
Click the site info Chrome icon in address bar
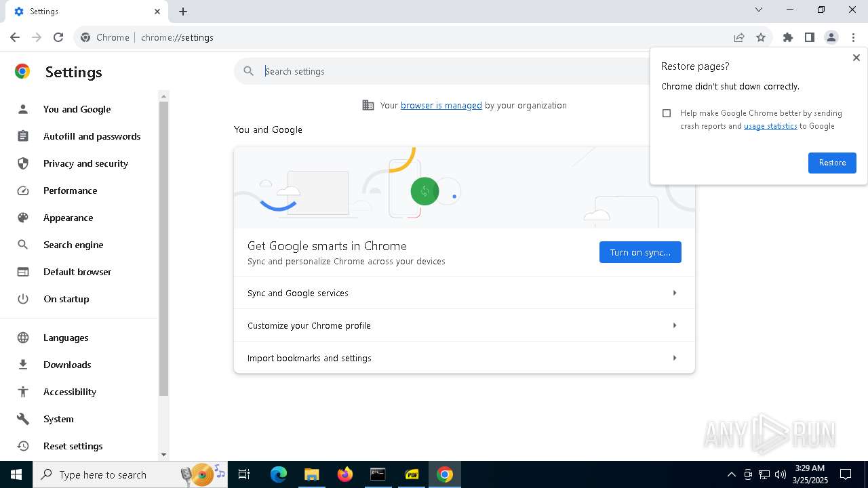pyautogui.click(x=85, y=37)
